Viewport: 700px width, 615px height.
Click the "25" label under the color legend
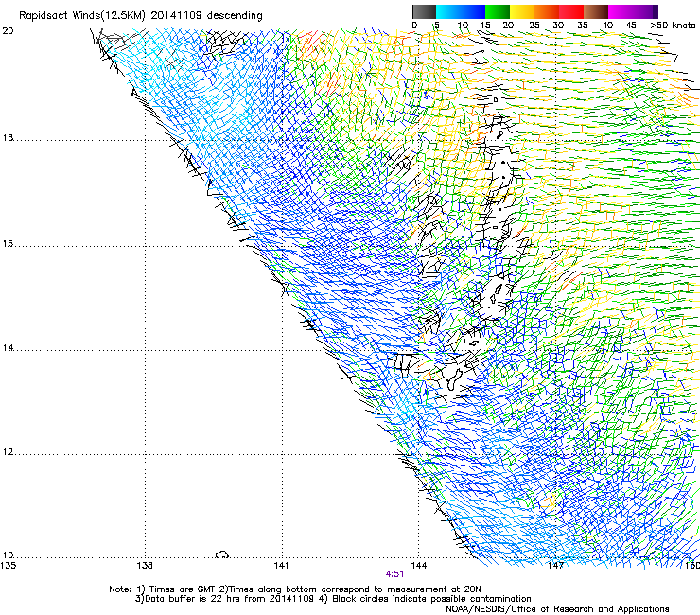(x=534, y=26)
